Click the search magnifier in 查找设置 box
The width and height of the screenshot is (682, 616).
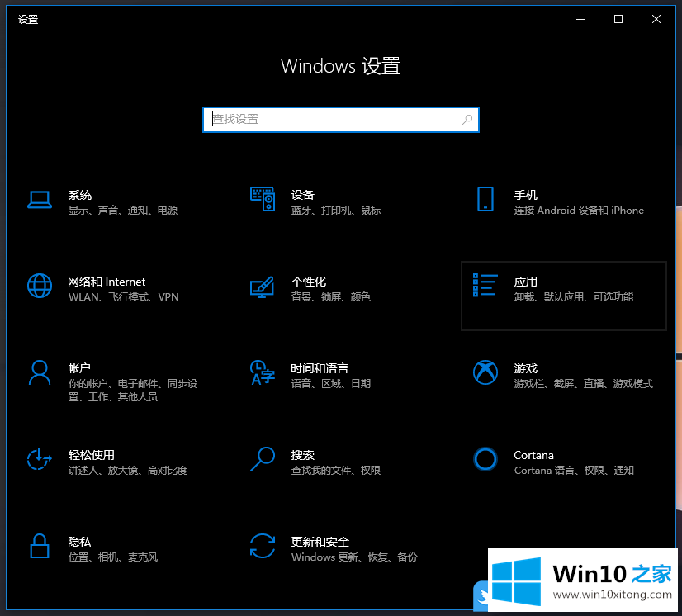467,119
